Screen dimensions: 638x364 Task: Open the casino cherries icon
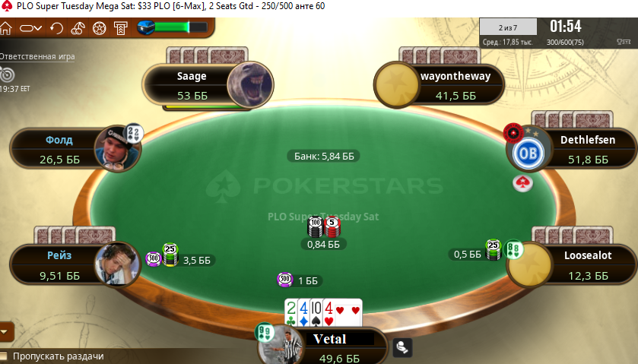point(78,28)
